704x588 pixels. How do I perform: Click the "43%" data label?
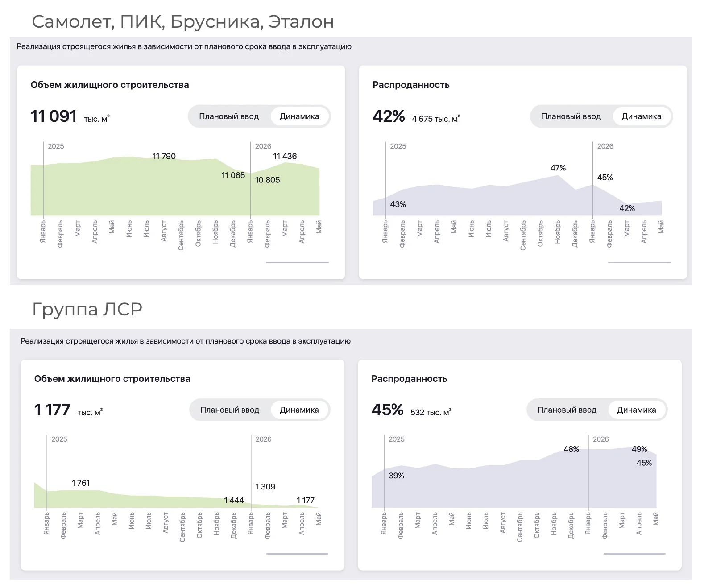(x=398, y=204)
